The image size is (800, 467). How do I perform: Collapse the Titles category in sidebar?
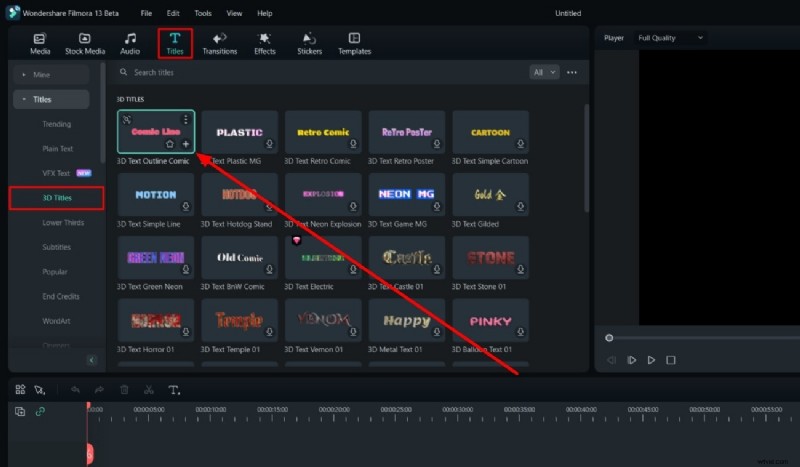pos(42,100)
